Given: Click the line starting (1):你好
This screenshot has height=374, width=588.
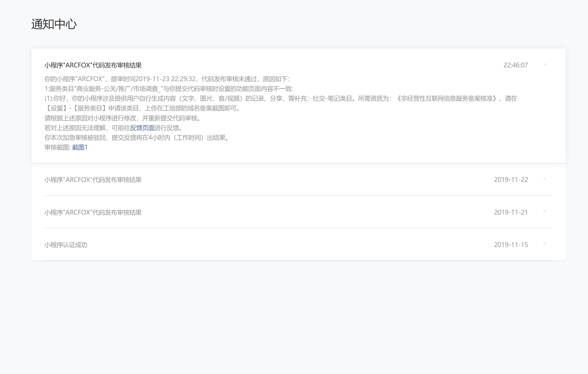Looking at the screenshot, I should tap(281, 99).
